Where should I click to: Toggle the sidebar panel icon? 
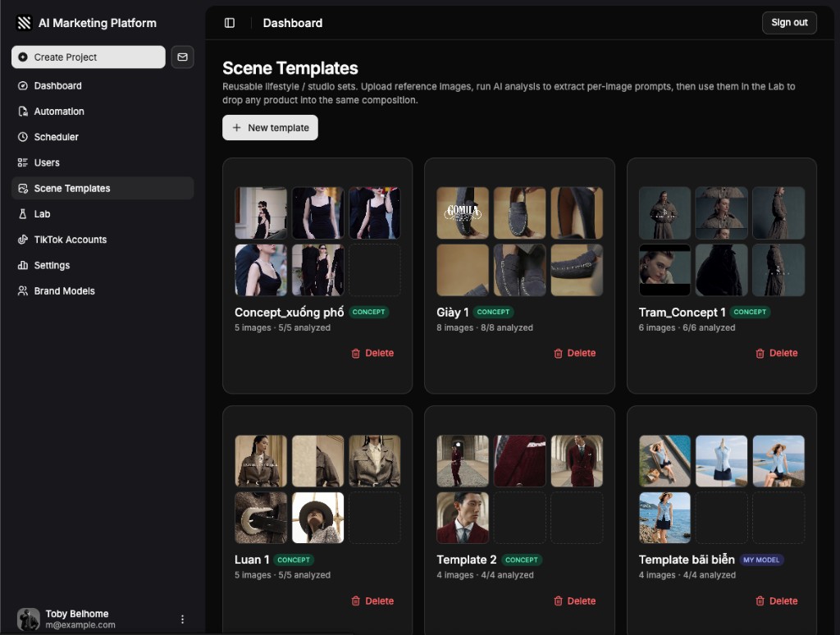coord(230,22)
